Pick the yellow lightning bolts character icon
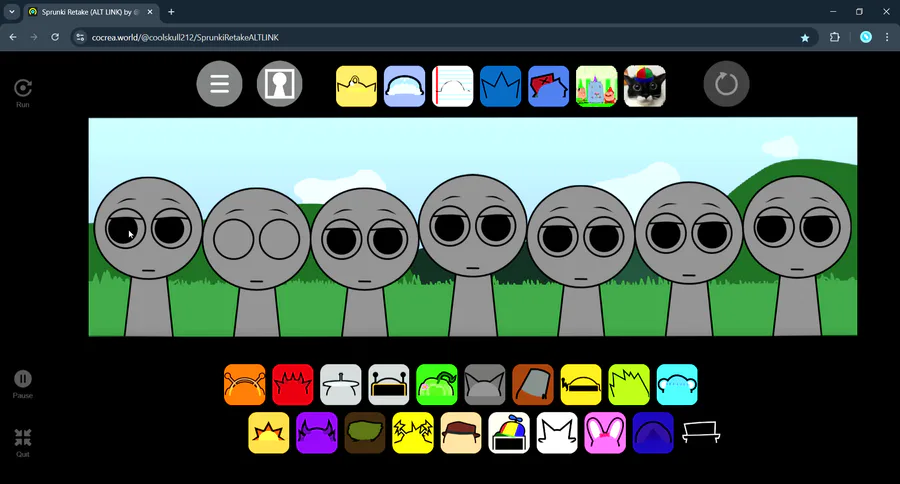Image resolution: width=900 pixels, height=484 pixels. 413,433
